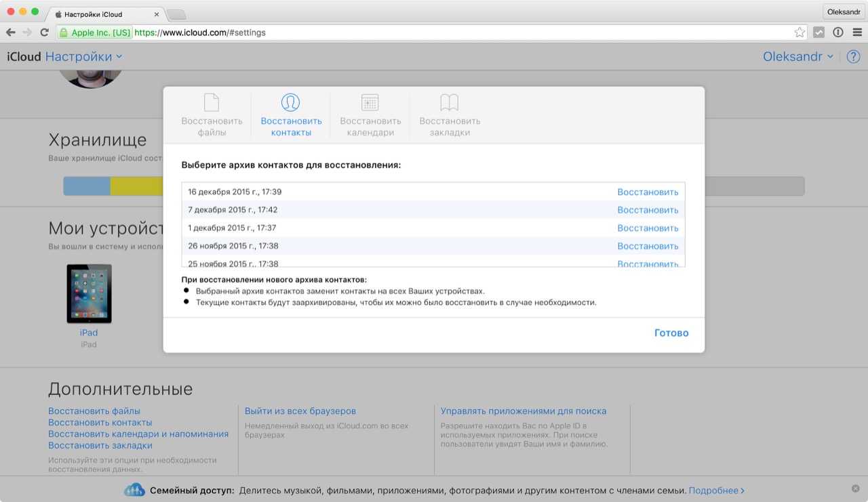Screen dimensions: 868x502
Task: Click the Restore Calendars grid icon
Action: tap(370, 103)
